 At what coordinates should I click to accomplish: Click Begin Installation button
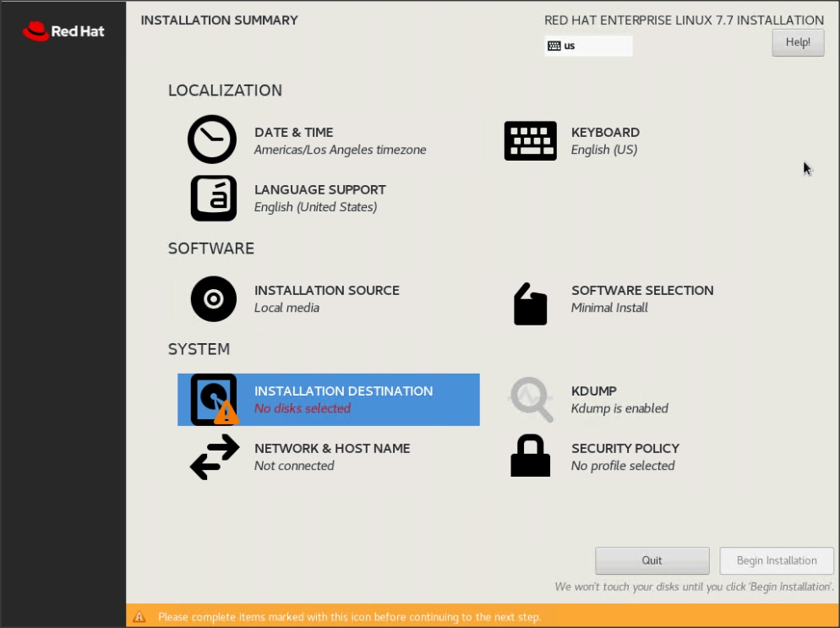point(777,560)
